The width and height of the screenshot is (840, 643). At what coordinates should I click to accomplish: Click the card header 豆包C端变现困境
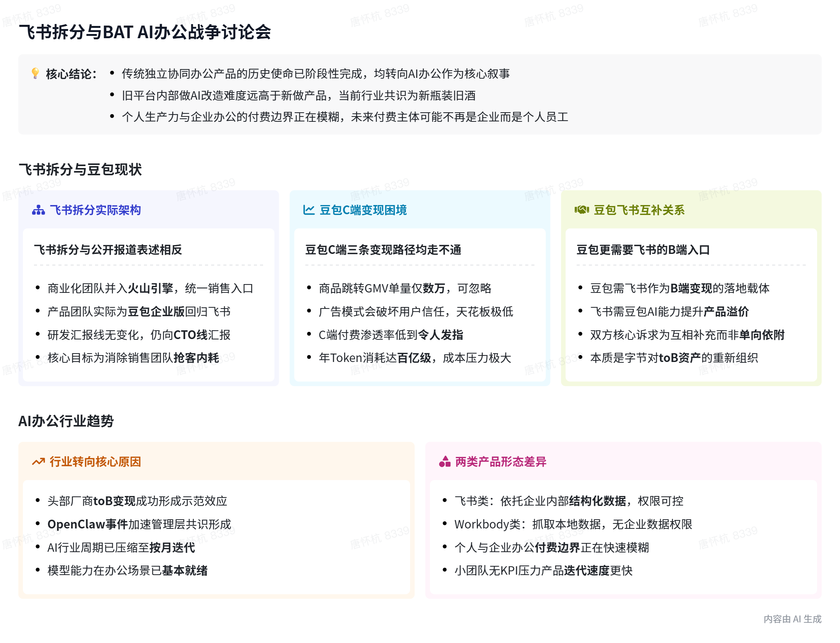pos(363,210)
